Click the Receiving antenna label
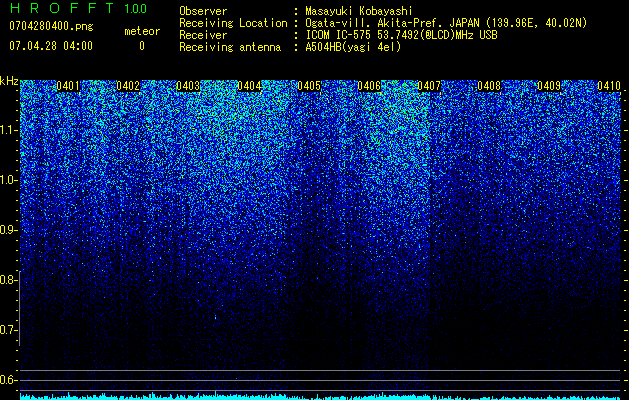The height and width of the screenshot is (400, 629). pos(230,47)
